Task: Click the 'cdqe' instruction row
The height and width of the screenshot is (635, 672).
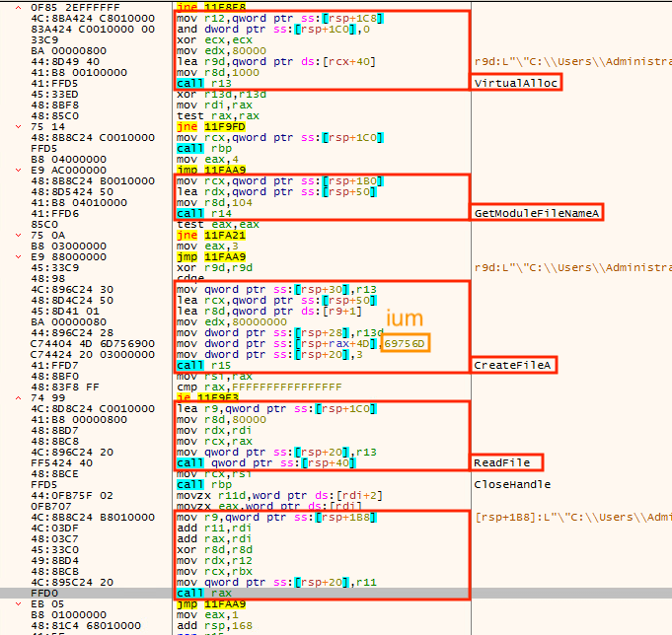Action: pyautogui.click(x=190, y=279)
